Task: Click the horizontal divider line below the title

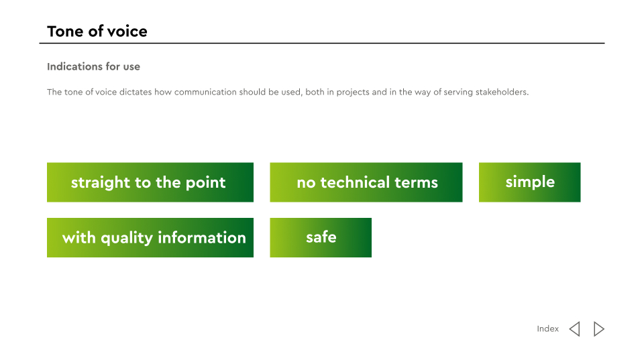Action: click(322, 44)
